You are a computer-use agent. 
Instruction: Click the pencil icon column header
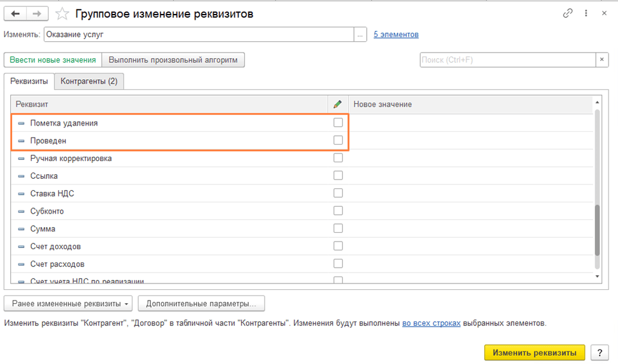tap(338, 104)
